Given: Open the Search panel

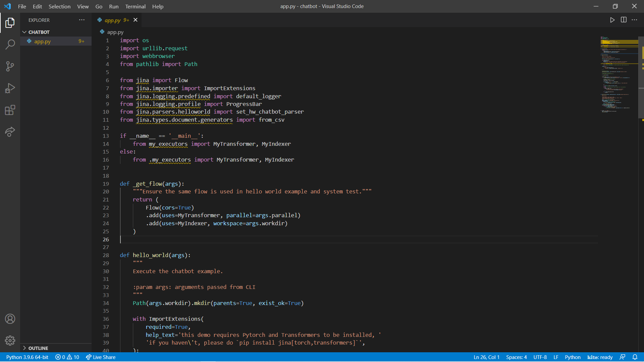Looking at the screenshot, I should coord(10,44).
